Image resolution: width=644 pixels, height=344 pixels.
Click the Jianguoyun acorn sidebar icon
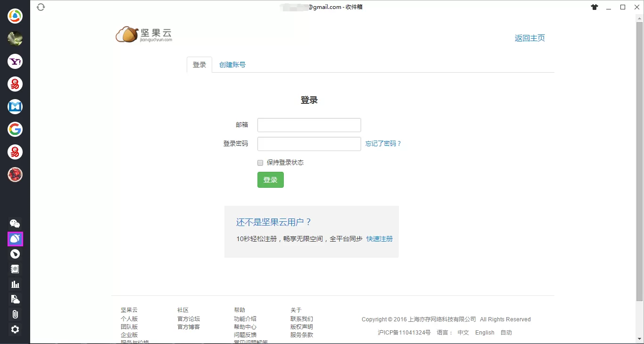coord(15,239)
